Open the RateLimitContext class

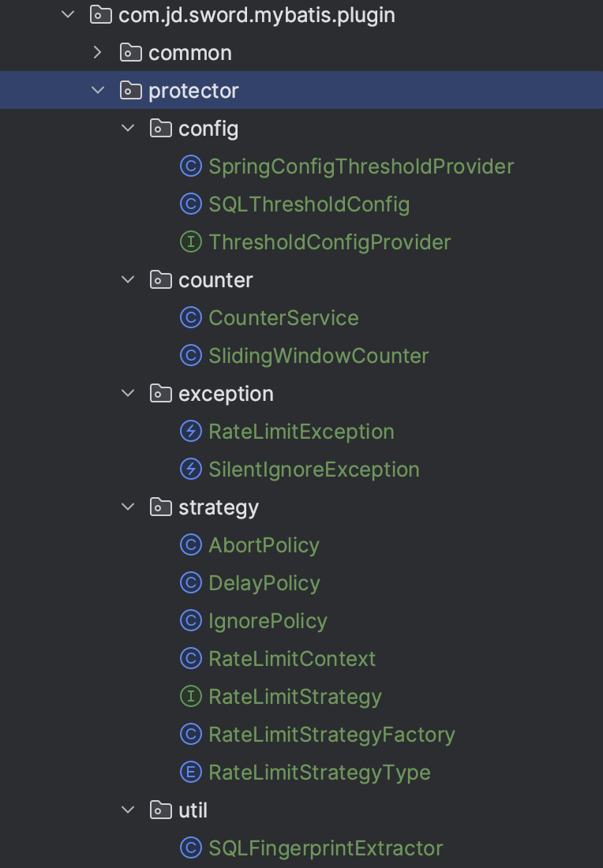(x=292, y=659)
